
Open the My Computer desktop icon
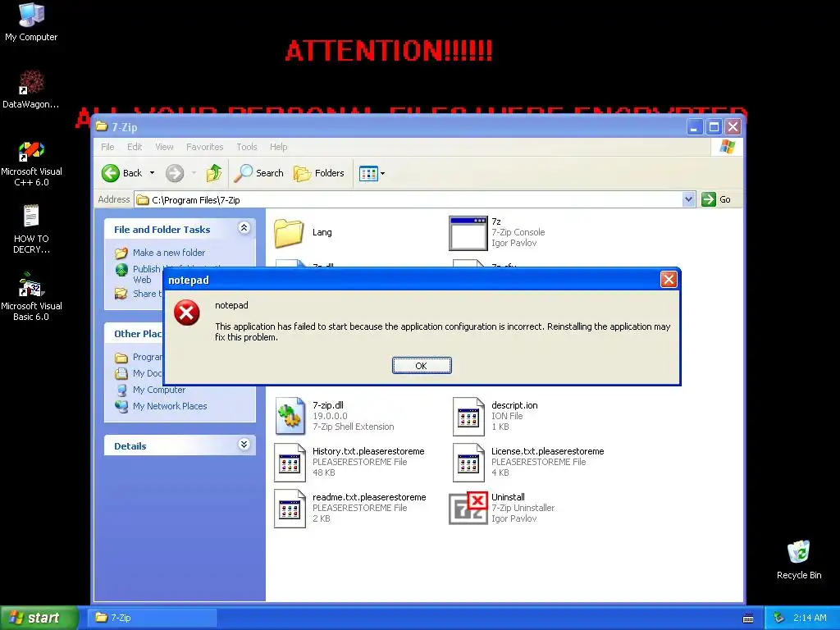(31, 21)
